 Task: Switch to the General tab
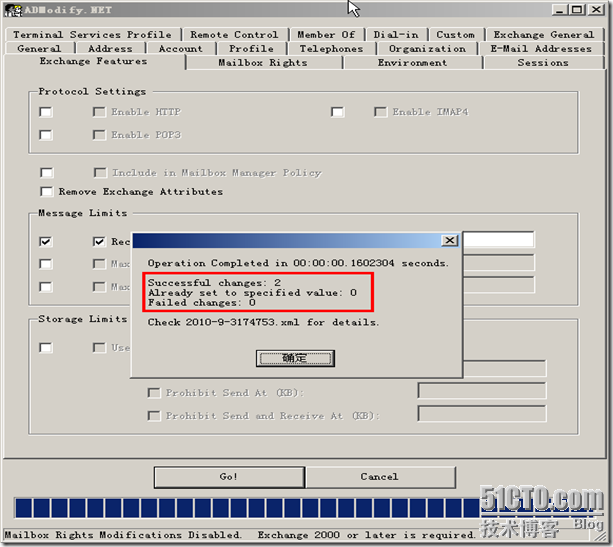click(x=39, y=49)
